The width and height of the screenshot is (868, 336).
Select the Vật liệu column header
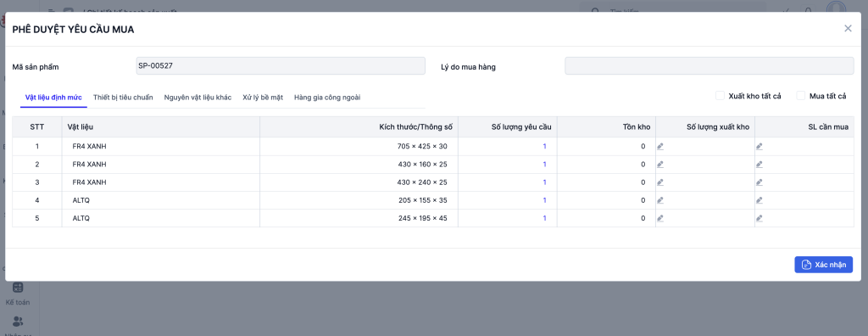[160, 127]
